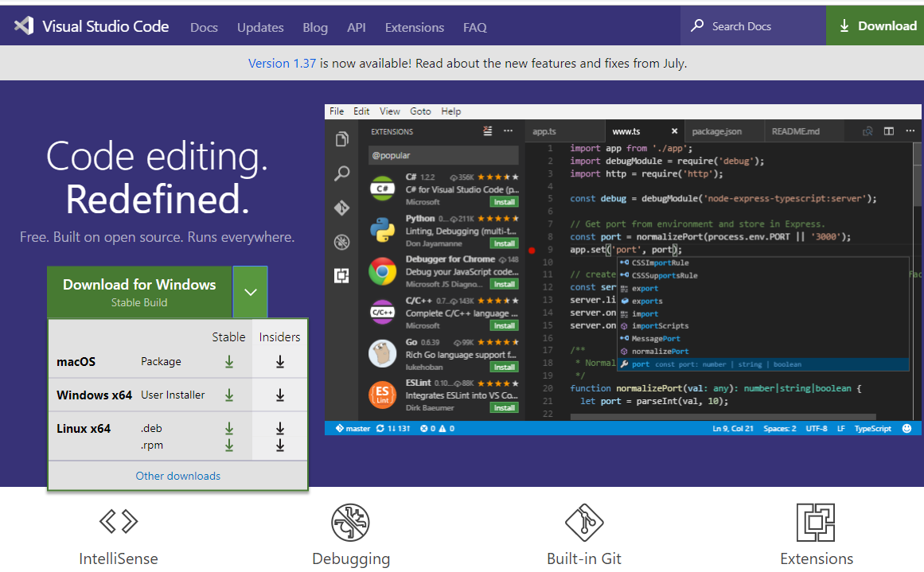The width and height of the screenshot is (924, 572).
Task: Click the smiley feedback icon in the status bar
Action: tap(906, 428)
